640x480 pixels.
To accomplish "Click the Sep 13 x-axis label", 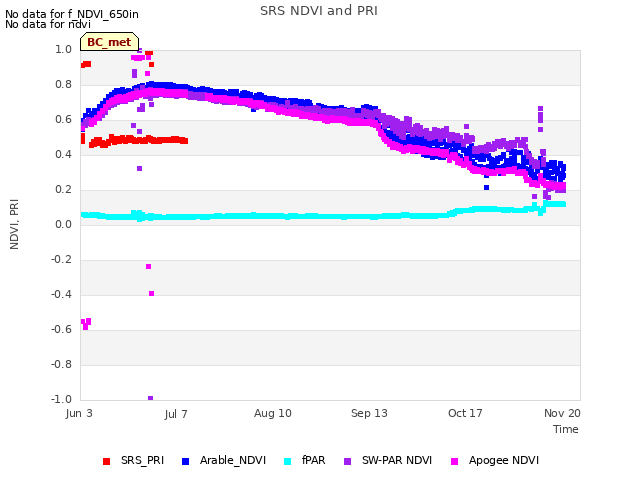I will point(369,413).
